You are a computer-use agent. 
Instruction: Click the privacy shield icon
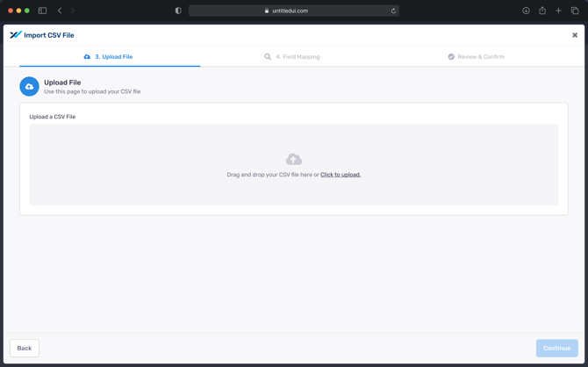178,11
